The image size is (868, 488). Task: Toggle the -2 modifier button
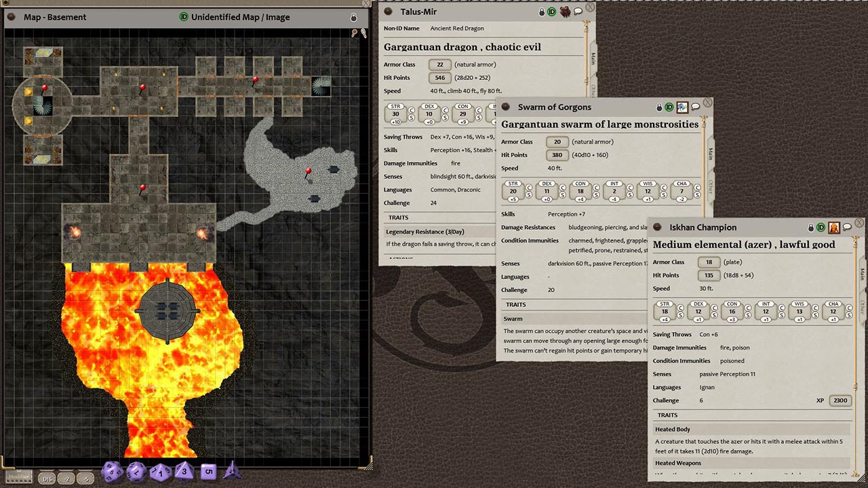pos(66,479)
